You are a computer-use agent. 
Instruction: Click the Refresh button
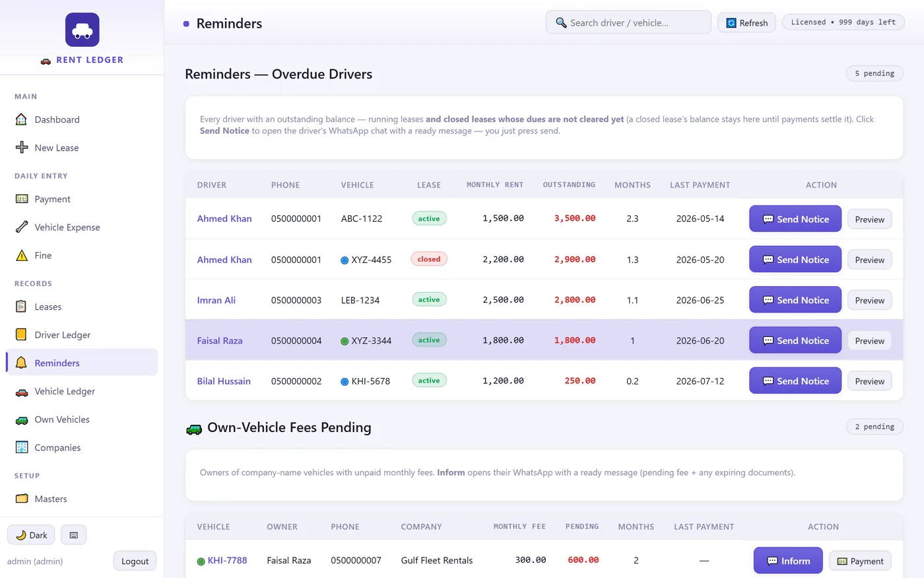point(746,22)
